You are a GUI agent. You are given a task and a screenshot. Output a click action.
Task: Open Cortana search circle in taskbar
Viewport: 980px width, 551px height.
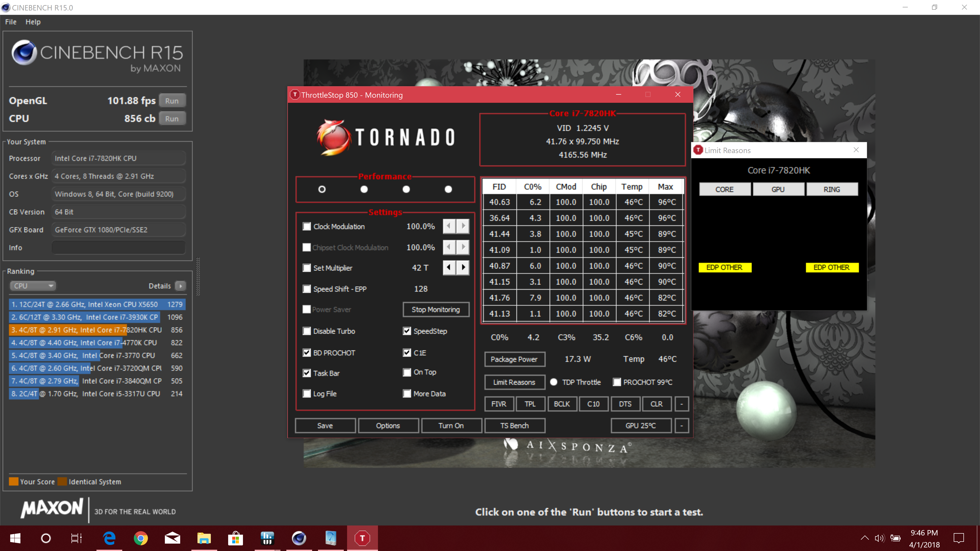click(x=46, y=538)
